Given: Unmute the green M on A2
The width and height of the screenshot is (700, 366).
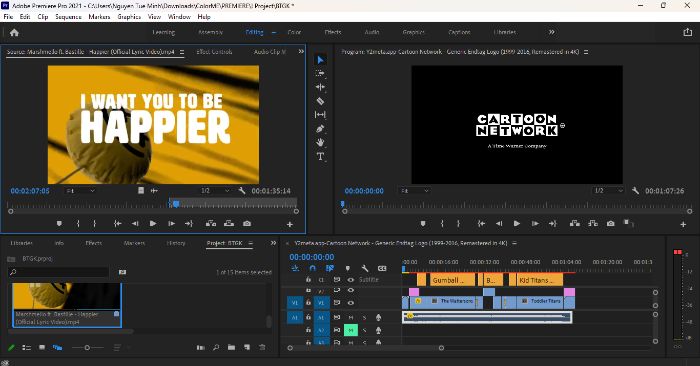Looking at the screenshot, I should [x=350, y=330].
